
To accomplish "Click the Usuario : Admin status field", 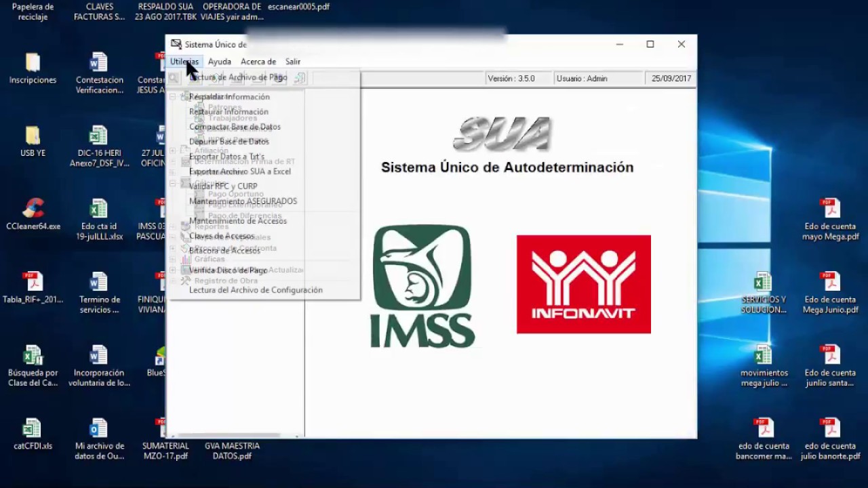I will tap(598, 79).
